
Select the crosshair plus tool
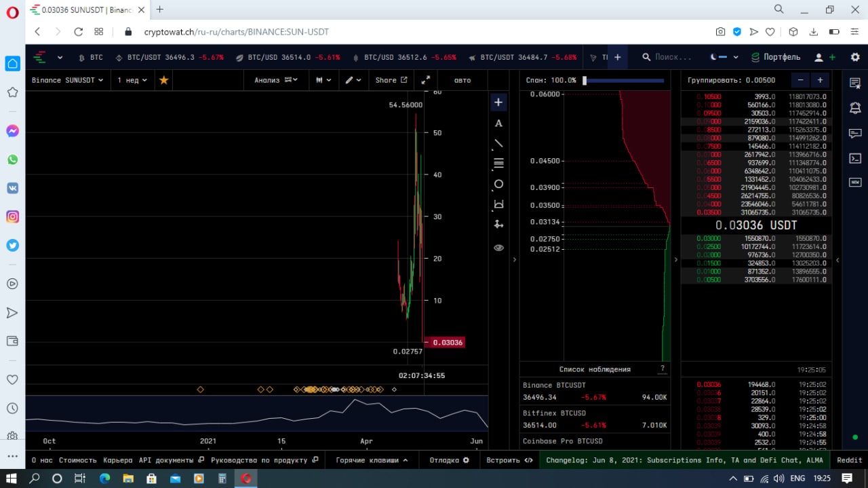click(x=498, y=102)
